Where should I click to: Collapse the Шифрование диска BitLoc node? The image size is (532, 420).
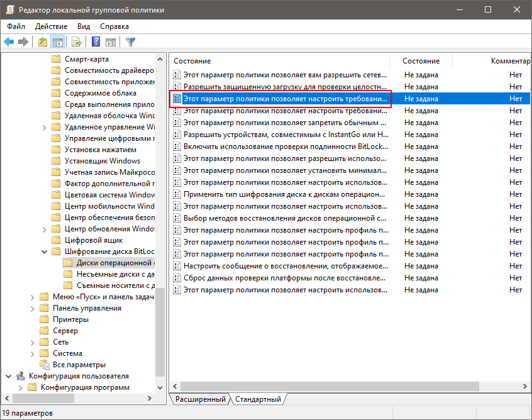pos(44,251)
